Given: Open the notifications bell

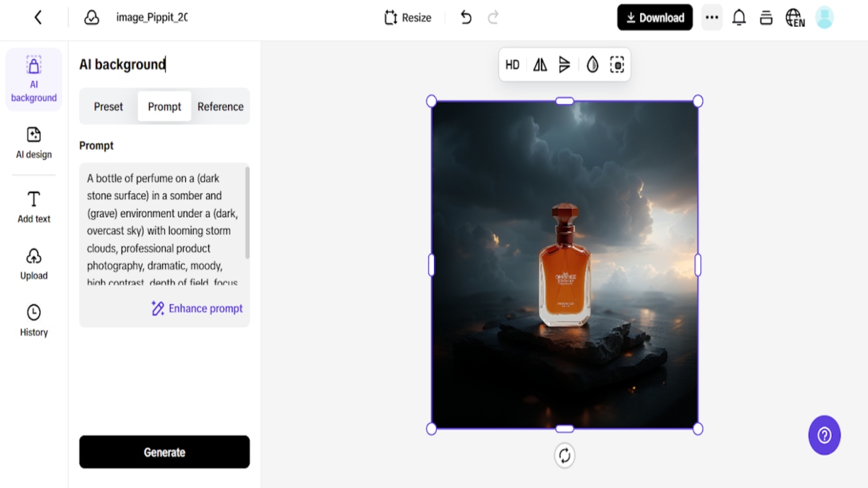Looking at the screenshot, I should click(x=739, y=17).
